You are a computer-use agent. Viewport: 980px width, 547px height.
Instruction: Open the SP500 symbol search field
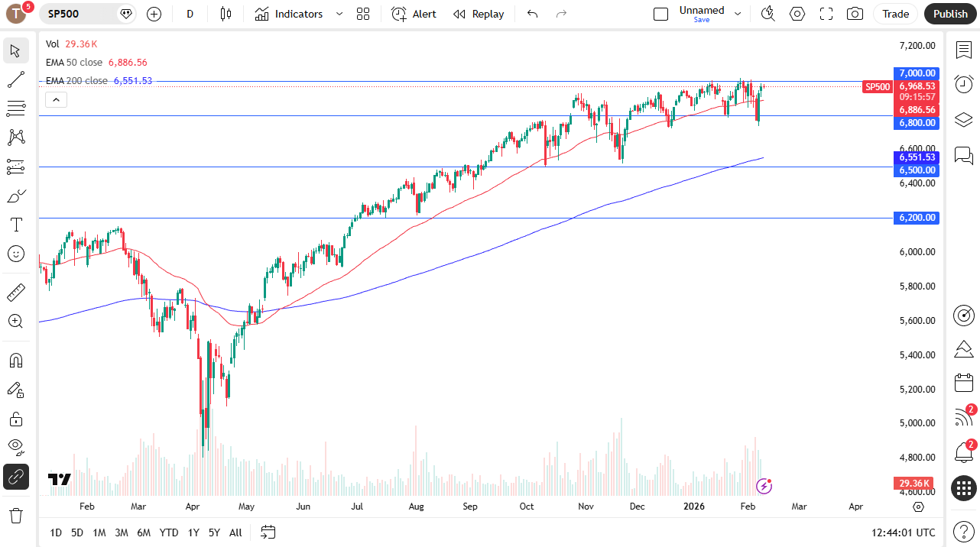click(88, 14)
